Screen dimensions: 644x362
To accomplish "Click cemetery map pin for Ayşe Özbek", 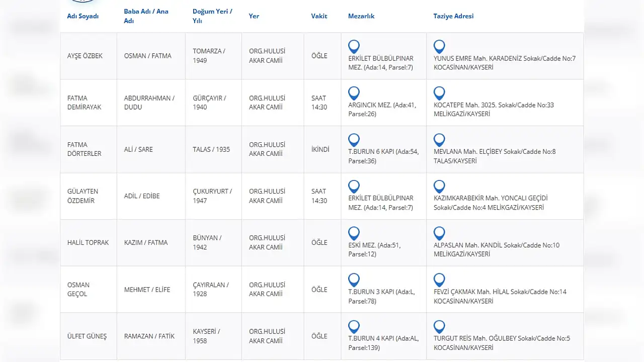I will (x=354, y=46).
